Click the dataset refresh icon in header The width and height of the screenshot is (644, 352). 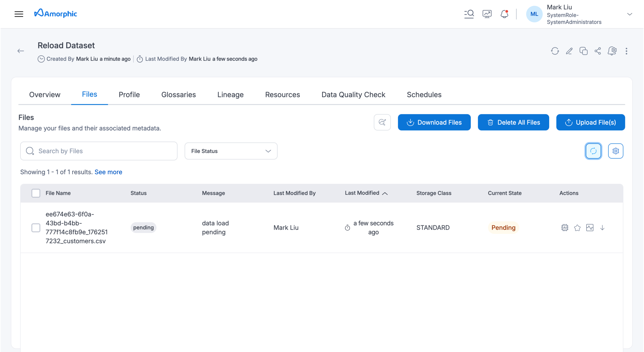pos(555,51)
